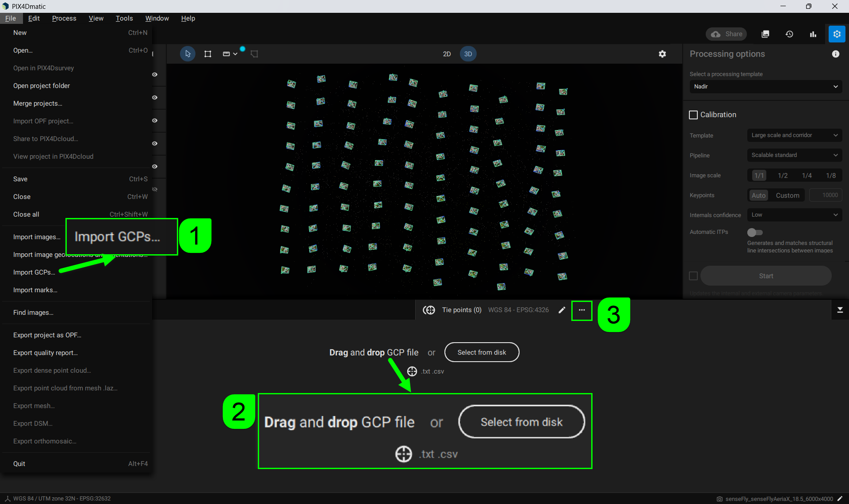The width and height of the screenshot is (849, 504).
Task: Toggle 2D view mode button
Action: (x=446, y=54)
